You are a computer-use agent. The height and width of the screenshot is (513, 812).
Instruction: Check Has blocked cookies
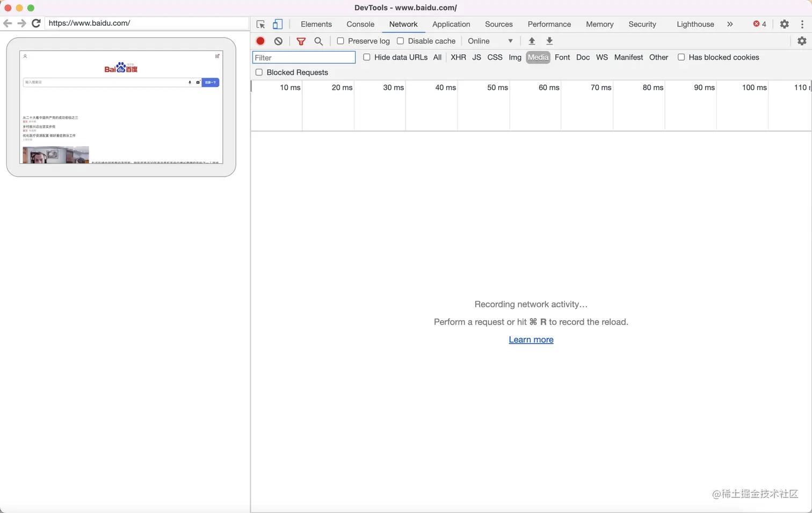tap(681, 57)
